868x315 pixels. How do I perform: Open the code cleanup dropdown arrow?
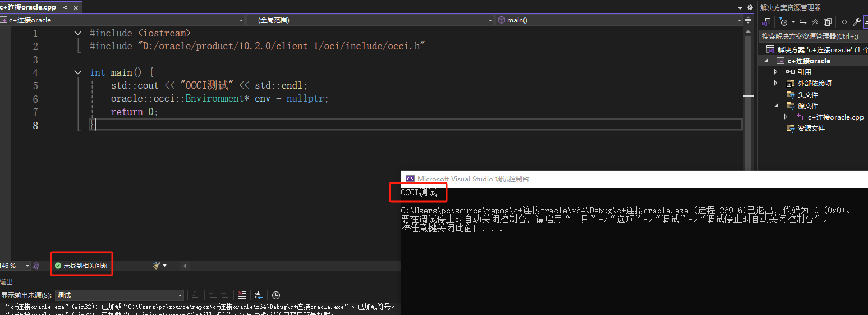(x=165, y=266)
